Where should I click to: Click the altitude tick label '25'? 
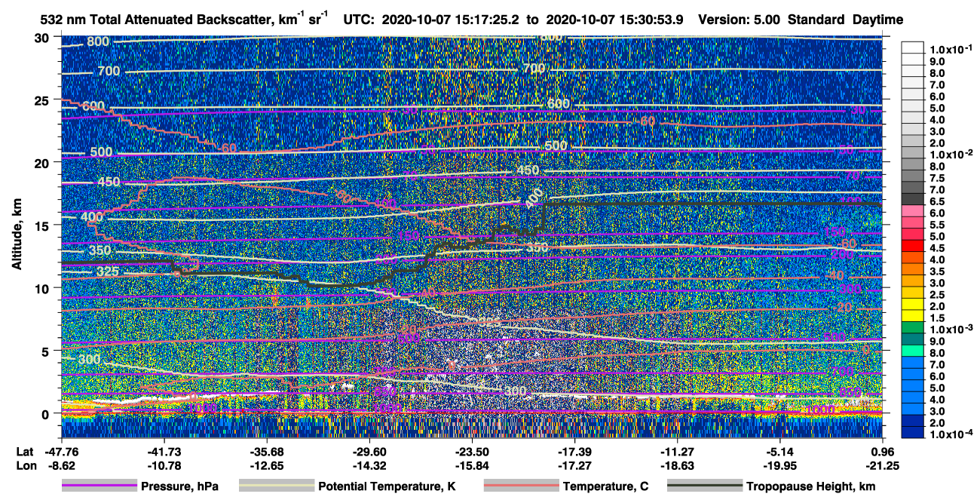tap(43, 100)
